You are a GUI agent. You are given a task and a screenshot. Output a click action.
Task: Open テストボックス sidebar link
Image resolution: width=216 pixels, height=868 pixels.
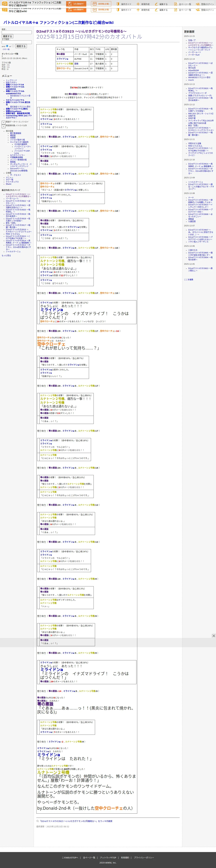tap(12, 182)
